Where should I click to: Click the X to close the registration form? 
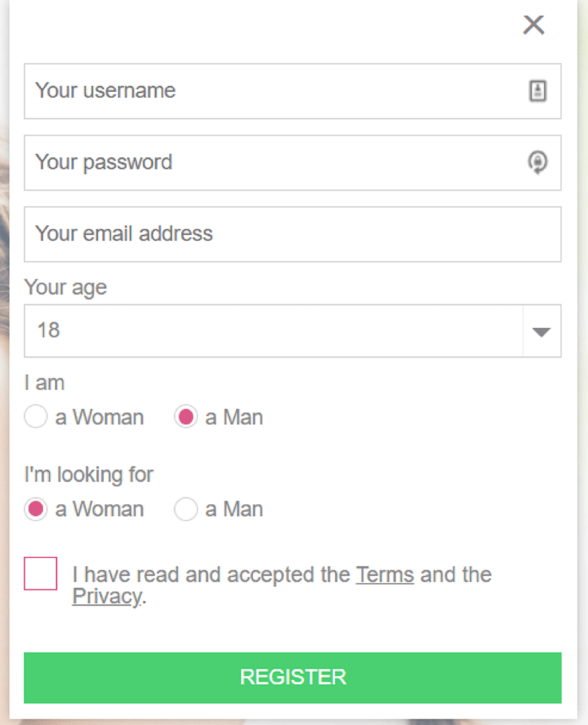533,24
